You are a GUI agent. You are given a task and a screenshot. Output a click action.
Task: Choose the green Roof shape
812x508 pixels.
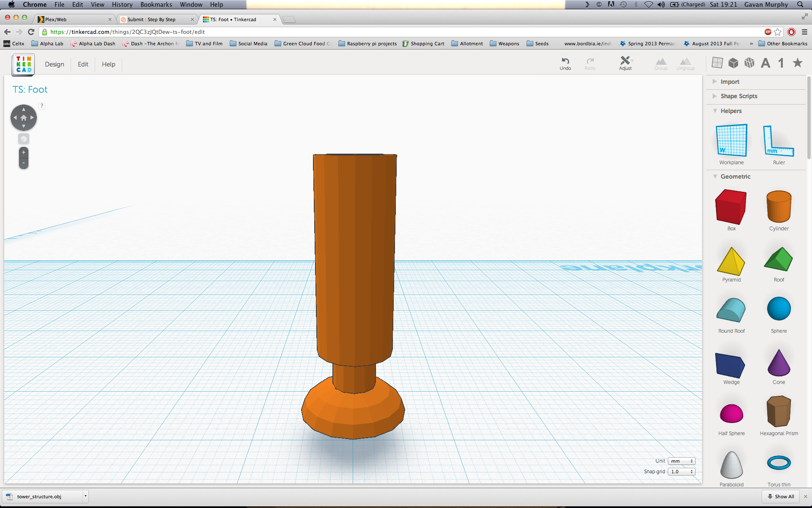click(x=779, y=259)
